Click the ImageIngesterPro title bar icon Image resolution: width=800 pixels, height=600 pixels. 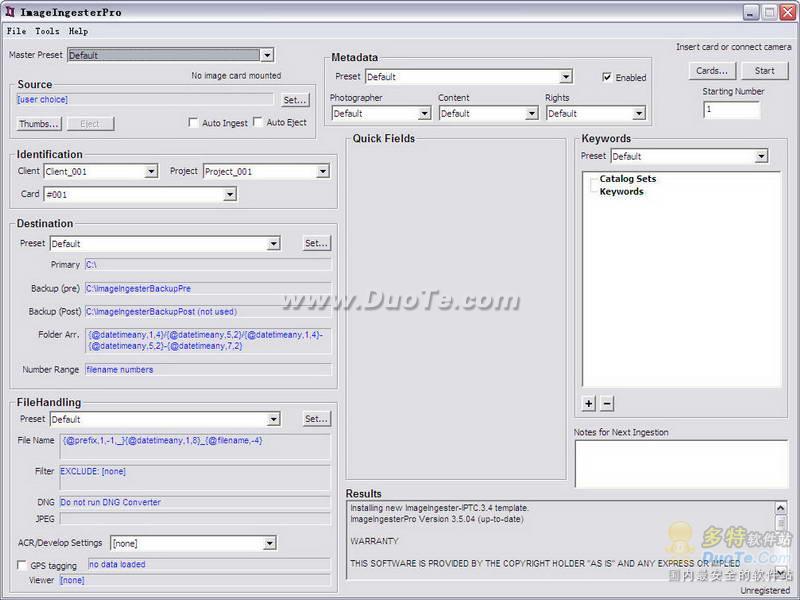pos(10,12)
